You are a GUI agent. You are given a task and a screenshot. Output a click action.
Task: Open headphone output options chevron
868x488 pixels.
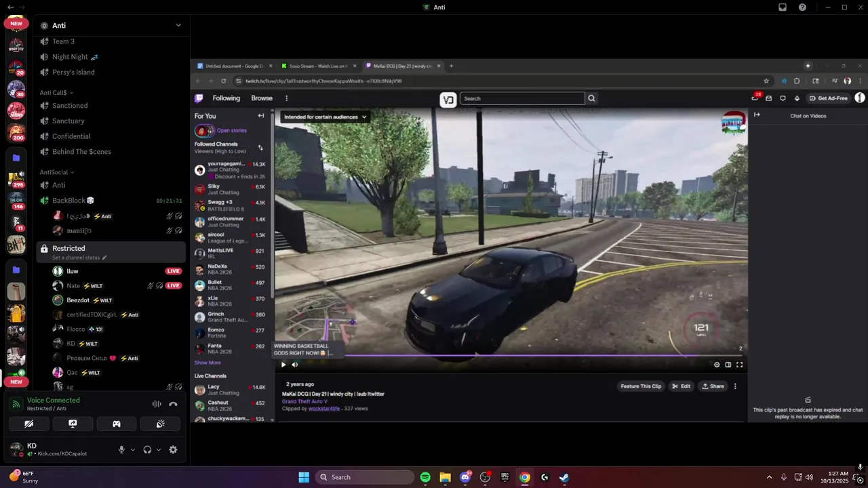pos(159,449)
